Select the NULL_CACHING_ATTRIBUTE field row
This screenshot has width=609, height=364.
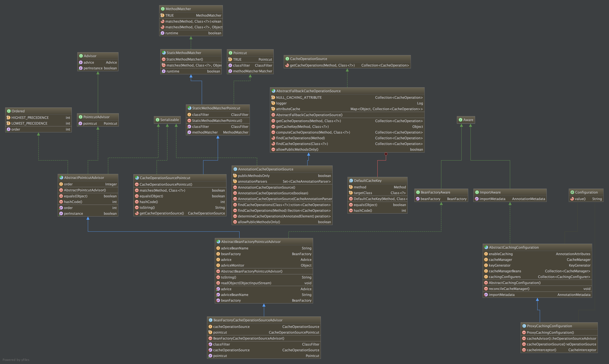click(347, 98)
